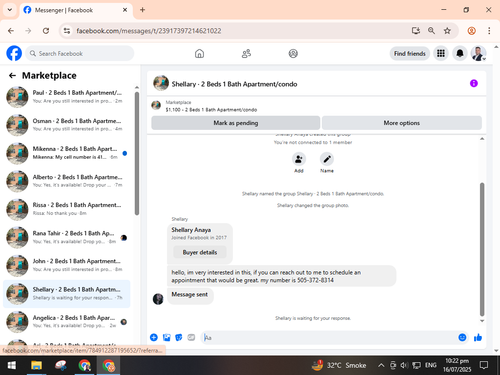Open the emoji picker in message box
500x375 pixels.
[x=462, y=337]
